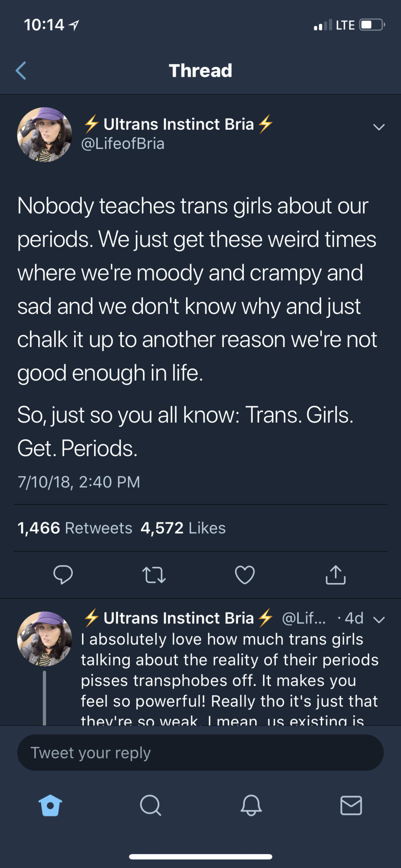Reply to the main tweet via speech bubble
The width and height of the screenshot is (401, 868).
coord(63,575)
